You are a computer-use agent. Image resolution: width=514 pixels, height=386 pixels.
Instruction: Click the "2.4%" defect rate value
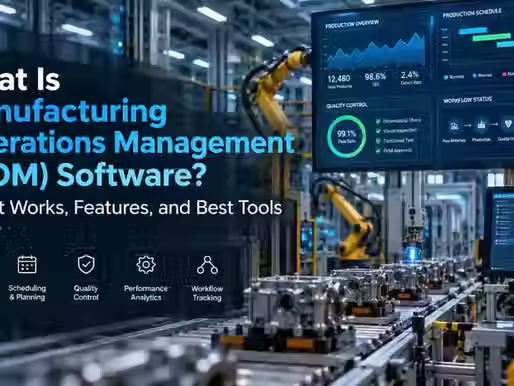click(410, 74)
